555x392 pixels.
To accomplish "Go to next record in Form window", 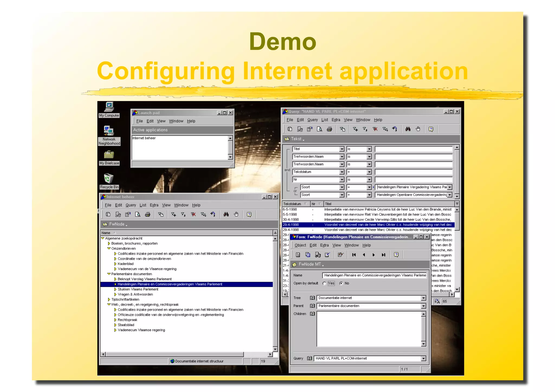I will [374, 255].
